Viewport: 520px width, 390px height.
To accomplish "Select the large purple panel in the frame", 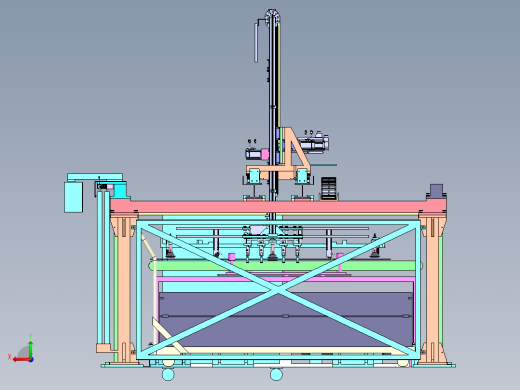I will pyautogui.click(x=286, y=319).
